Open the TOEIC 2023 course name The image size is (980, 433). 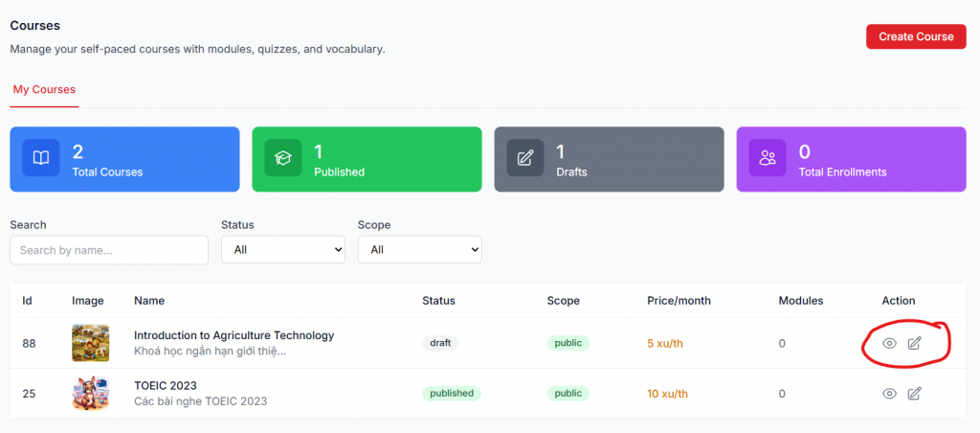[x=166, y=385]
